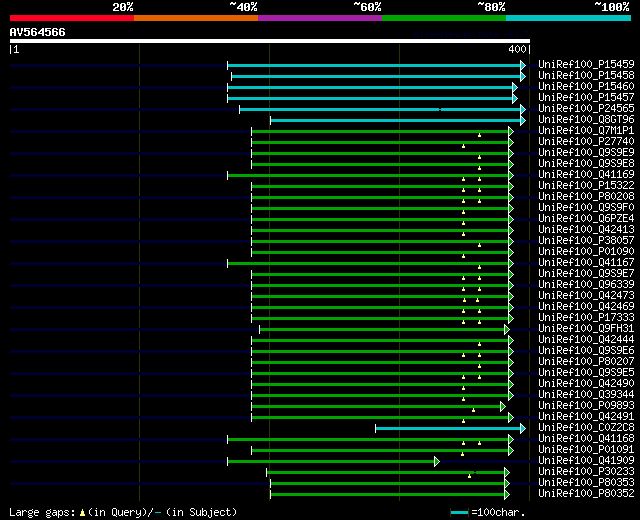Select the UniRef100_Q7M1P1 label
The image size is (640, 520).
coord(586,130)
